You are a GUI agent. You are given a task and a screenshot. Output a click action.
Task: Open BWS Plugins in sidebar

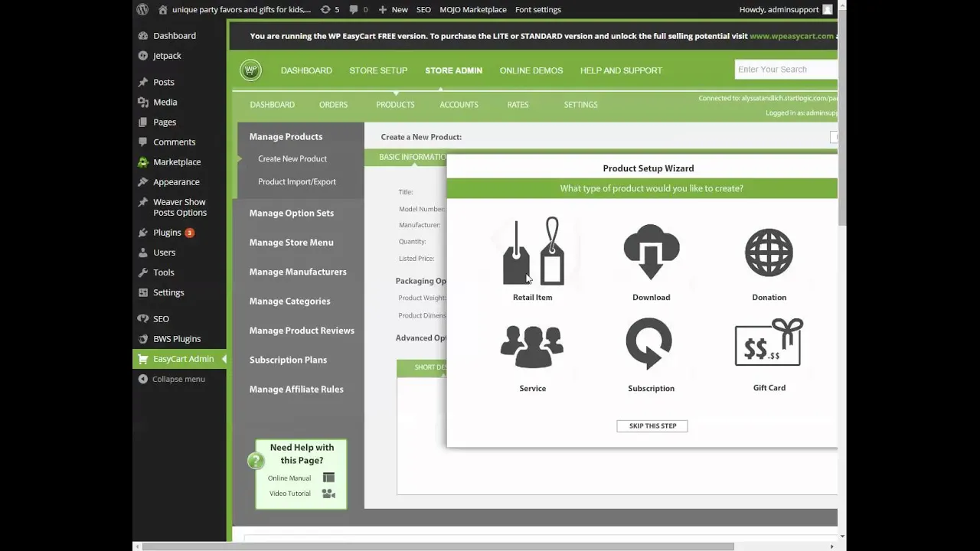[x=177, y=338]
